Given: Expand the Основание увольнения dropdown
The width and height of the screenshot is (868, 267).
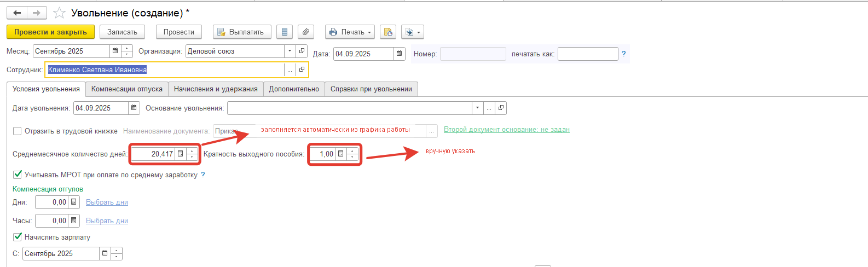Looking at the screenshot, I should 477,108.
